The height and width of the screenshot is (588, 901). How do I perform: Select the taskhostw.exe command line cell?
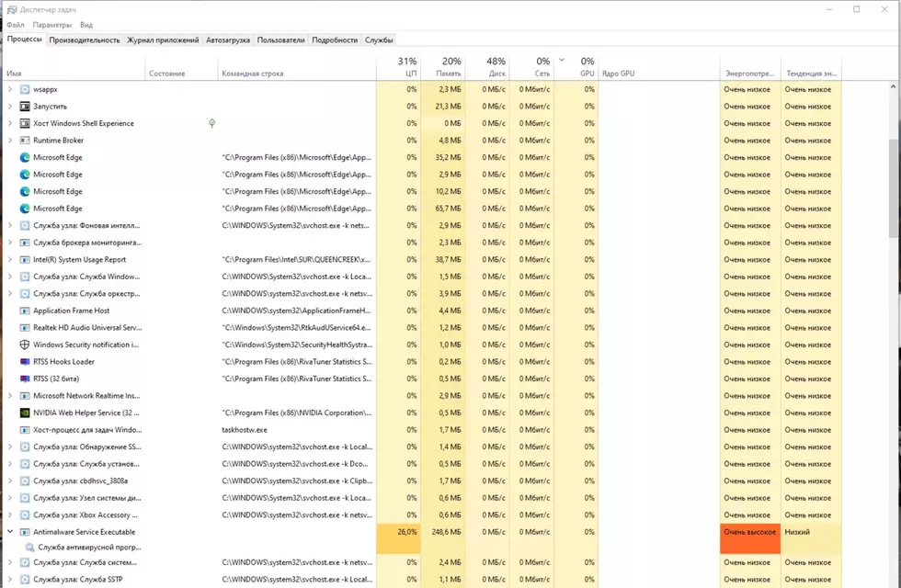297,430
